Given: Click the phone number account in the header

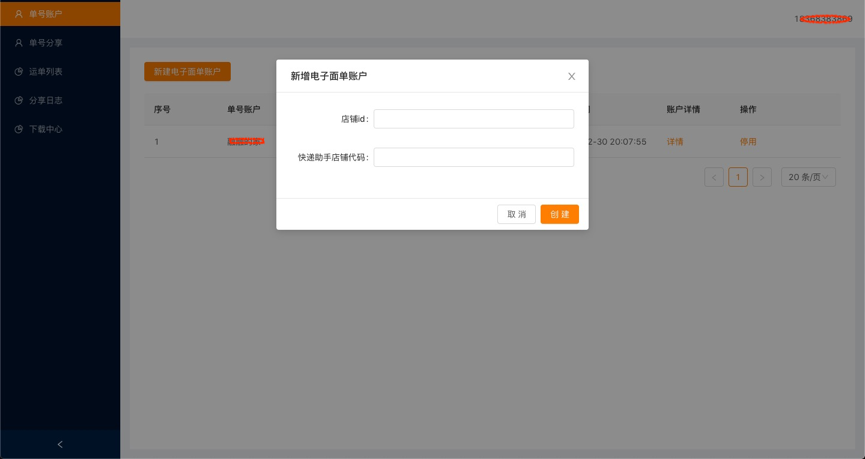Looking at the screenshot, I should click(x=823, y=19).
